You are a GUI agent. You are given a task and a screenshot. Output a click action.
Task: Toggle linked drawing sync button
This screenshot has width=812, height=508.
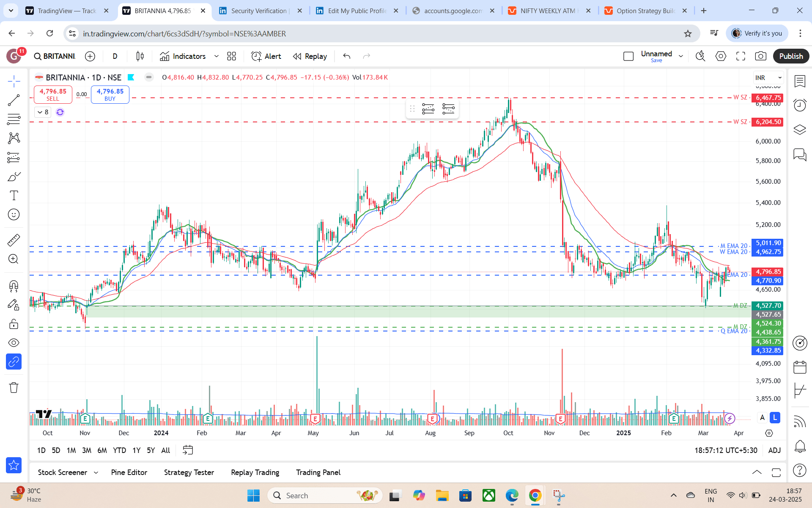click(14, 362)
